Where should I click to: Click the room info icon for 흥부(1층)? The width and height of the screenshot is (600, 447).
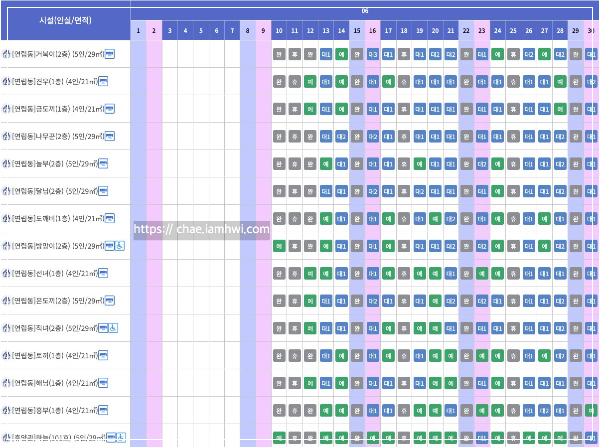pos(103,410)
